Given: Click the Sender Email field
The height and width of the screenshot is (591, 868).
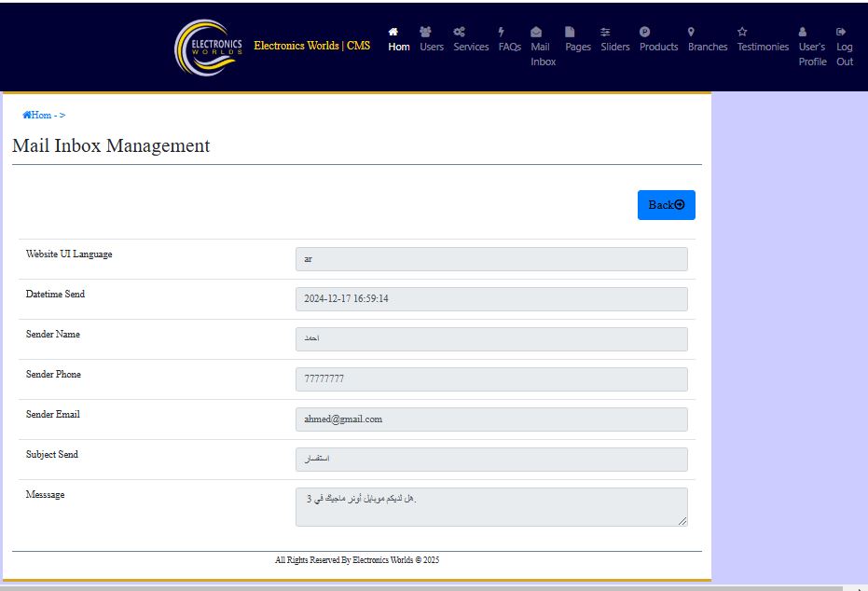Looking at the screenshot, I should 491,419.
